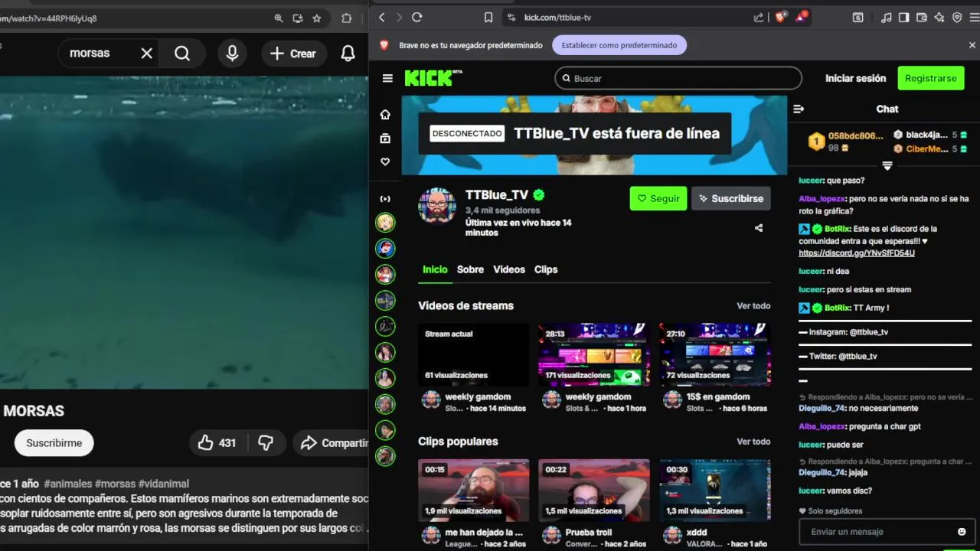Select the Sobre tab
The image size is (980, 551).
coord(470,269)
